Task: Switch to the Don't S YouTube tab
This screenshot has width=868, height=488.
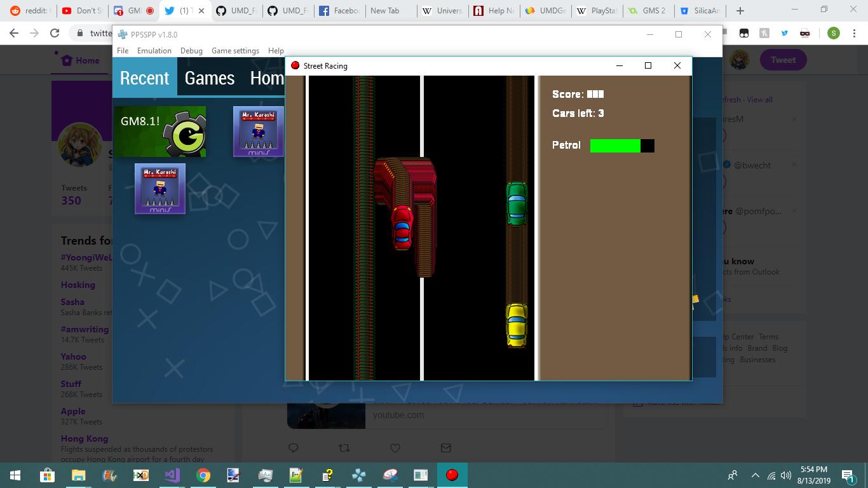Action: (82, 11)
